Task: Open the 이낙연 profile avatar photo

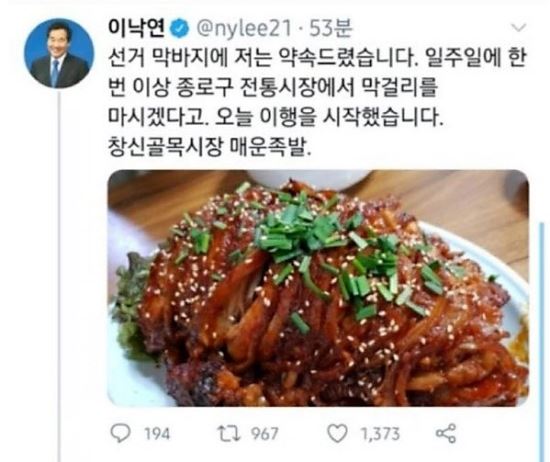Action: point(59,53)
